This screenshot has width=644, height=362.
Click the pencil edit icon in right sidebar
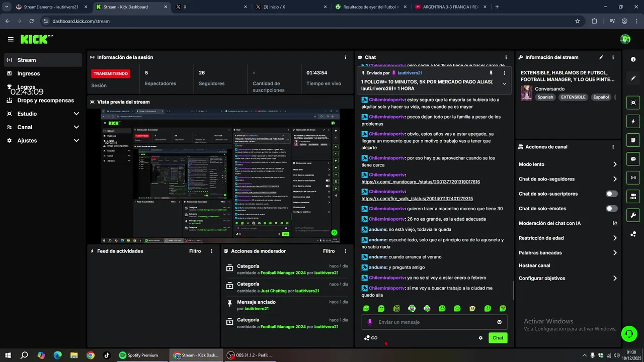633,78
